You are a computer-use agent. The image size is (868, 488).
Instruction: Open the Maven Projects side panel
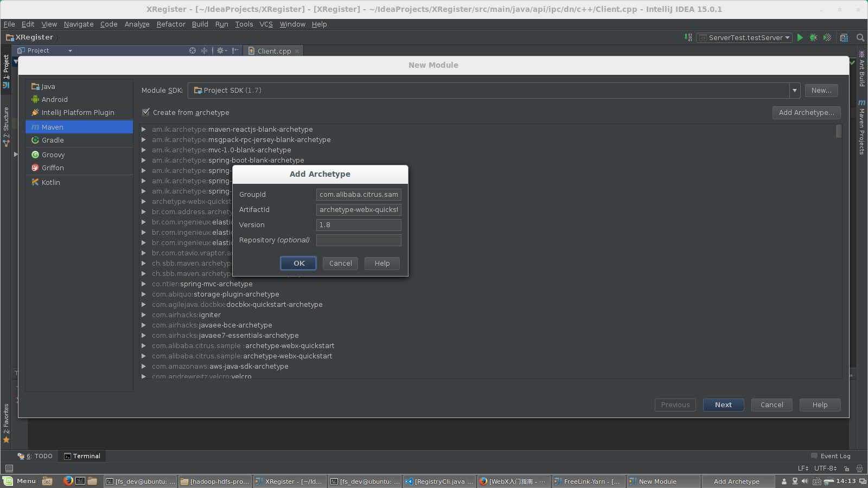[861, 127]
